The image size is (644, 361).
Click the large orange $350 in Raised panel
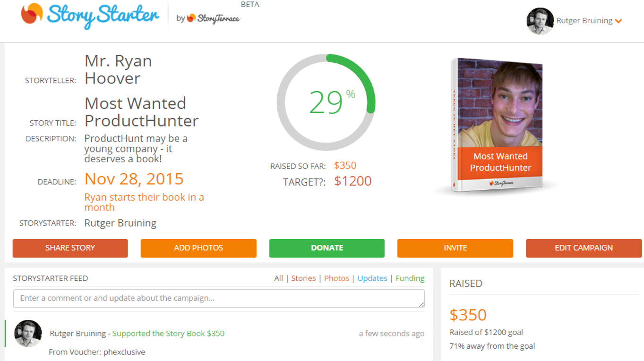click(x=468, y=315)
